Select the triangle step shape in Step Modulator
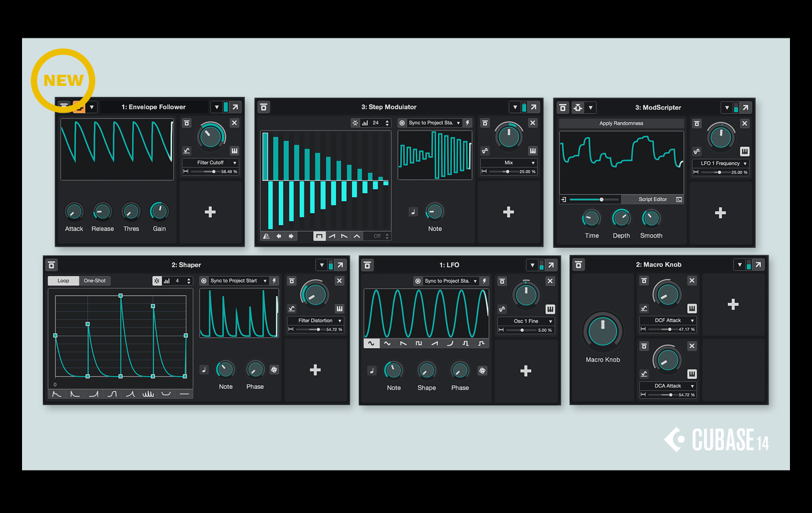 [x=357, y=236]
